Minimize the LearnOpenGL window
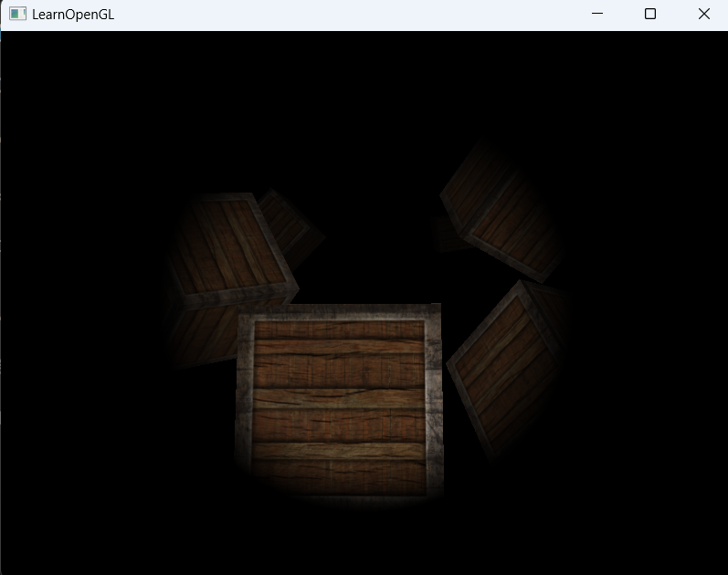The height and width of the screenshot is (575, 728). click(597, 14)
